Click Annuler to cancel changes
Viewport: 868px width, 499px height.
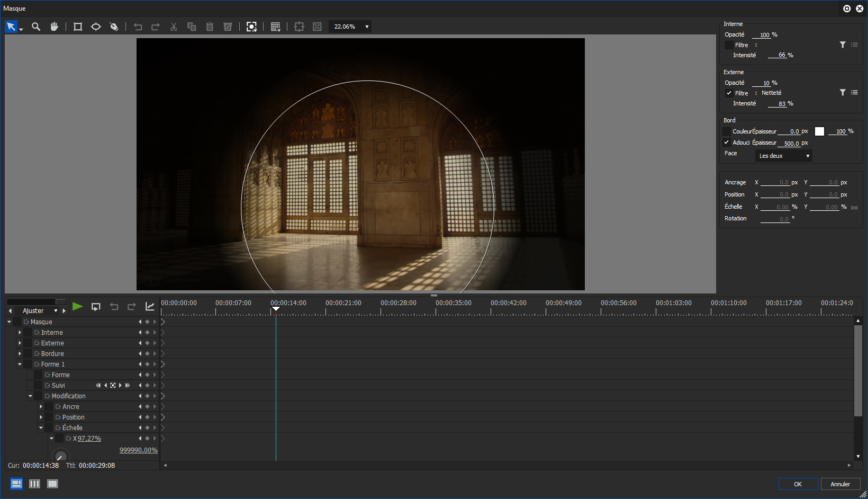click(x=840, y=484)
